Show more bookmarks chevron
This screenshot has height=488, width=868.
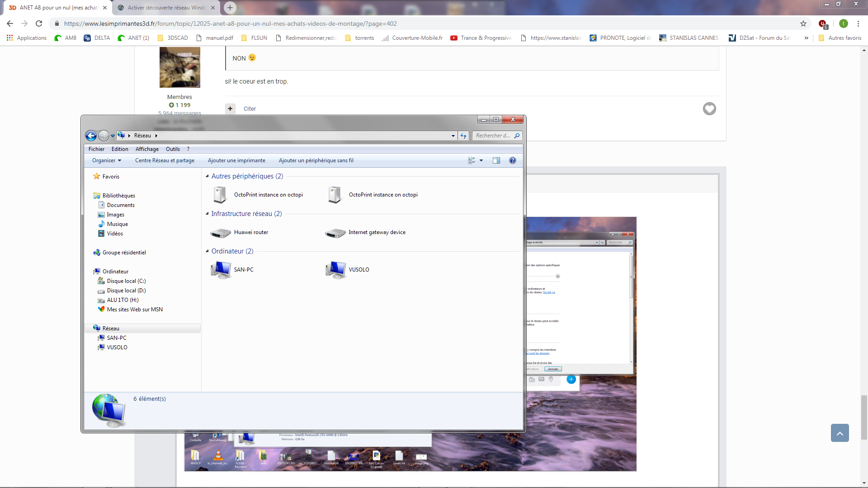click(x=806, y=38)
